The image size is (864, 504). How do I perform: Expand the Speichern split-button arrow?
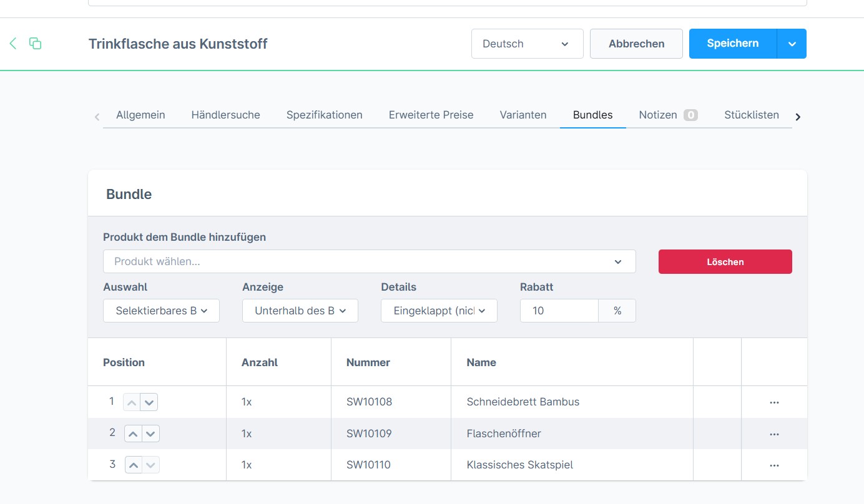(792, 44)
